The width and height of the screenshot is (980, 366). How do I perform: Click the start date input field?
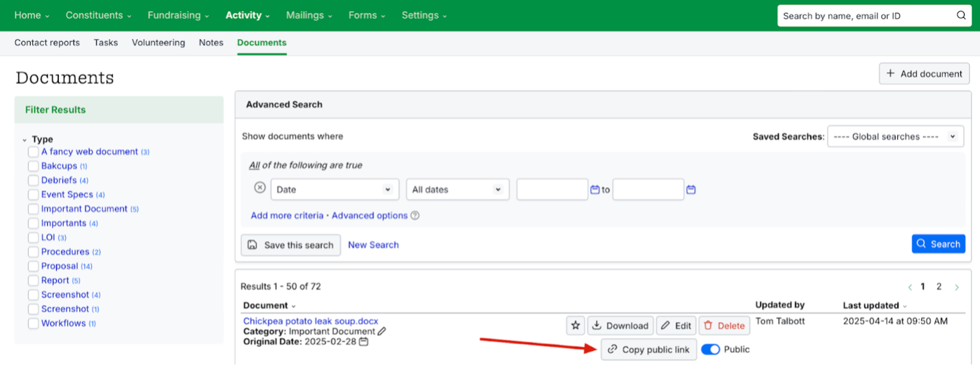552,189
